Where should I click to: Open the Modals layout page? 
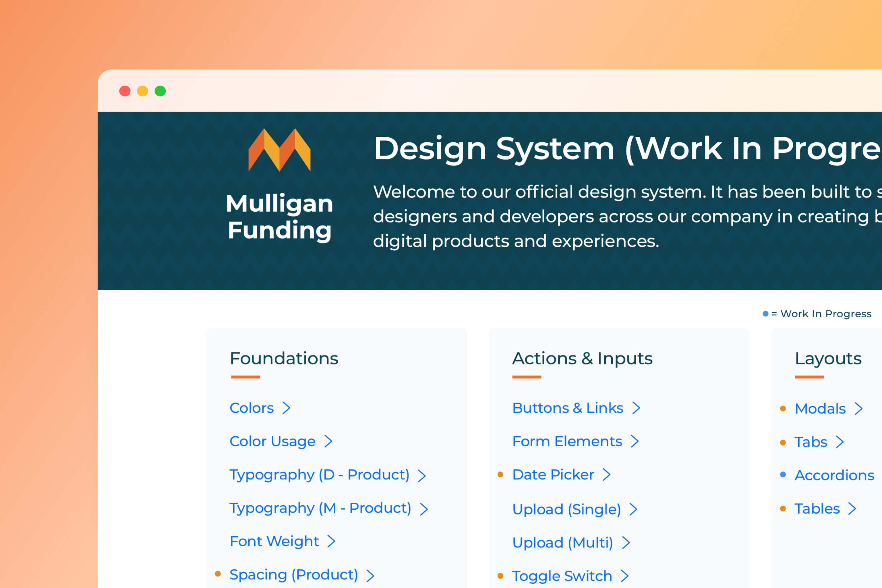[x=820, y=409]
